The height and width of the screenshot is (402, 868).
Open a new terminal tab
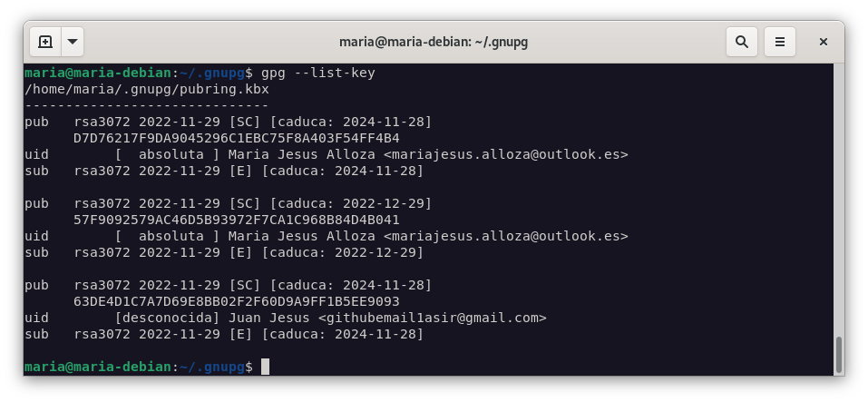pos(45,42)
